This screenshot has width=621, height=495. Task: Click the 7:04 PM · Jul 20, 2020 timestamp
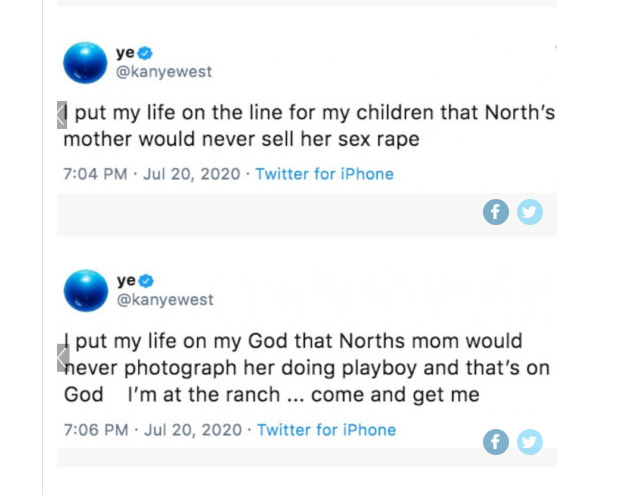point(151,174)
